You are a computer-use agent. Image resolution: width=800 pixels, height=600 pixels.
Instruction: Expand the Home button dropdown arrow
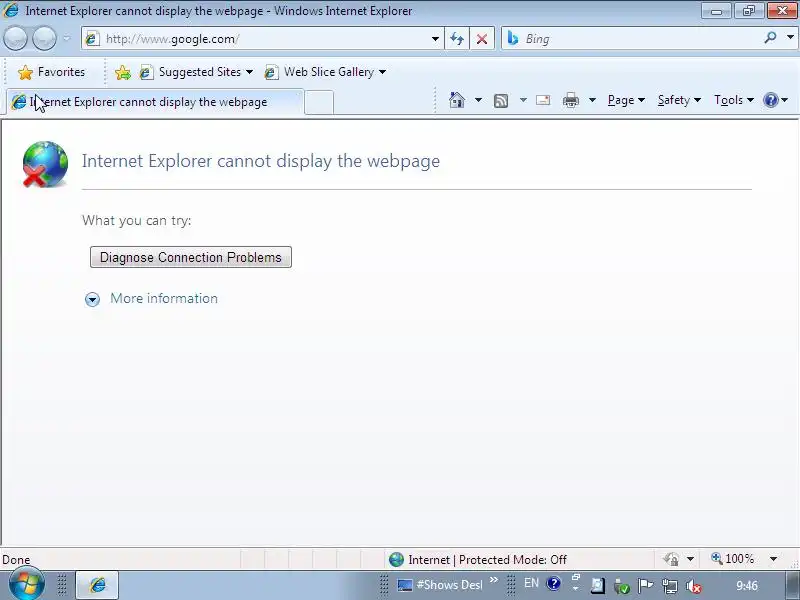coord(478,100)
